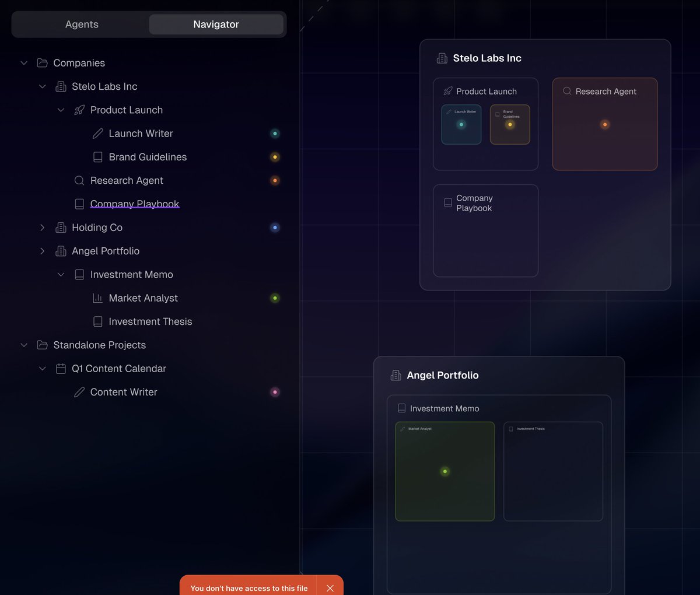Image resolution: width=700 pixels, height=595 pixels.
Task: Click the green status dot beside Market Analyst
Action: (x=275, y=298)
